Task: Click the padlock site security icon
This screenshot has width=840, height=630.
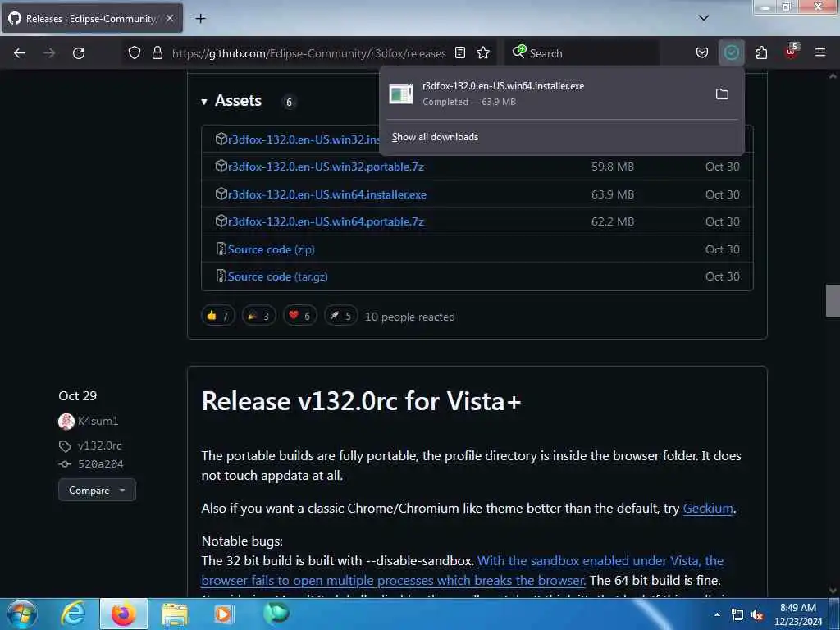Action: click(157, 52)
